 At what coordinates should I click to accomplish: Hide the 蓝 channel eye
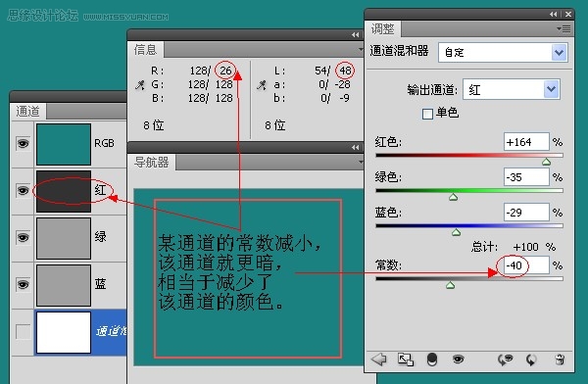click(x=23, y=285)
